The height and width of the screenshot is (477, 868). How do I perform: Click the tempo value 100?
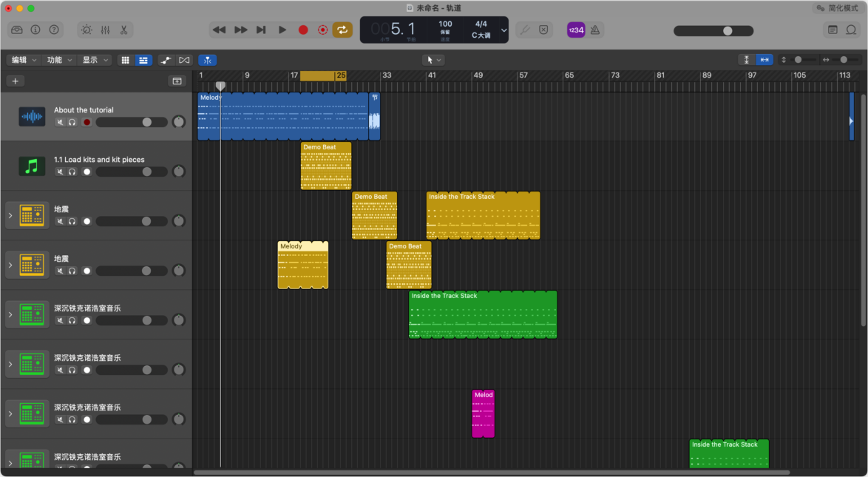pos(445,24)
